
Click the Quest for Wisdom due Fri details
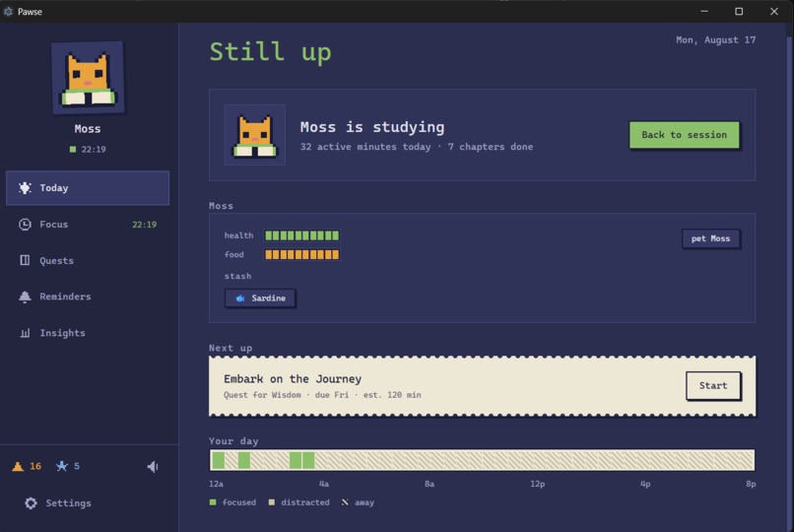[322, 395]
